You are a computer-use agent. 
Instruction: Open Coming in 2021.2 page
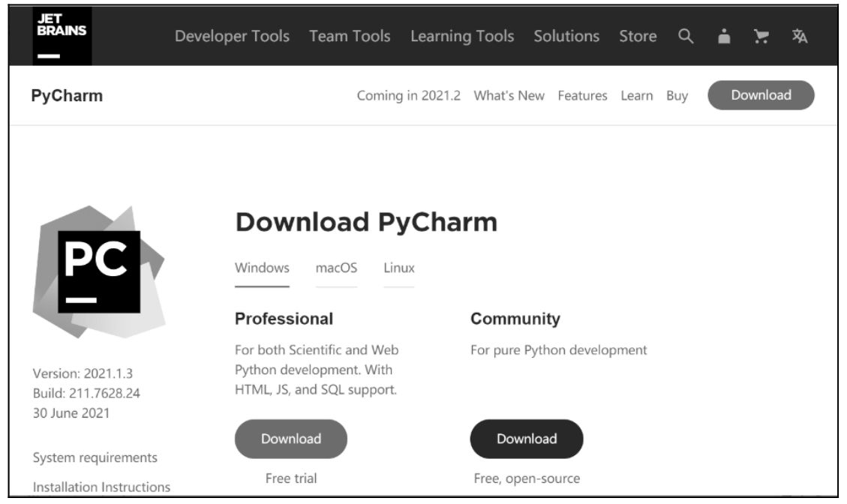pyautogui.click(x=408, y=95)
